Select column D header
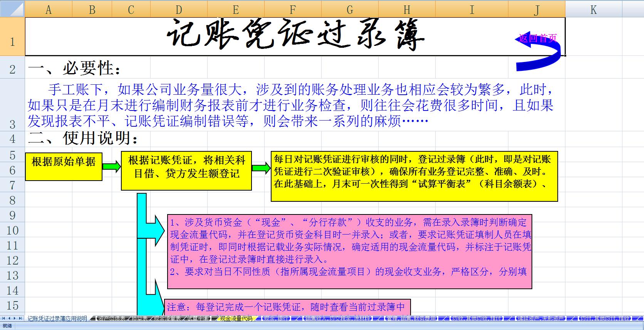The height and width of the screenshot is (330, 644). 179,9
